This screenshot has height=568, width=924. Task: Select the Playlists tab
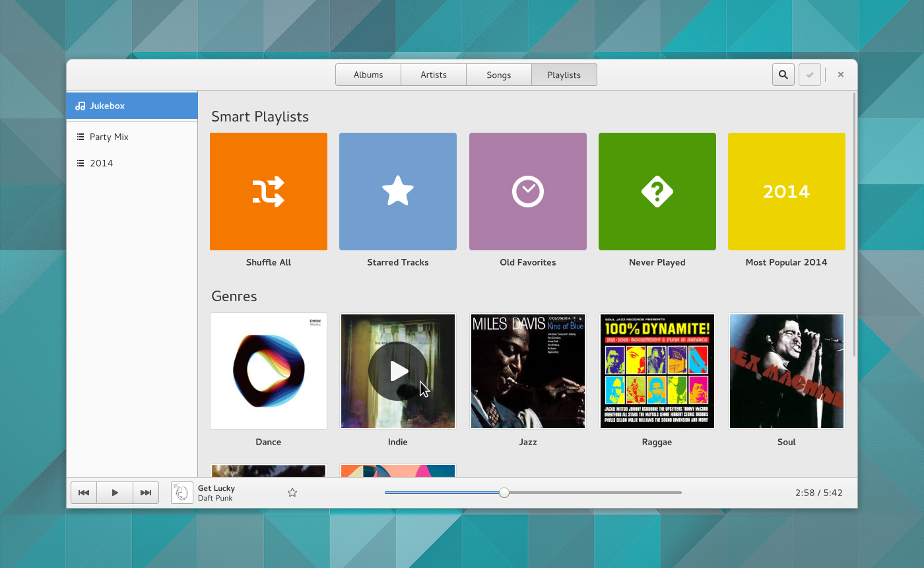[564, 75]
